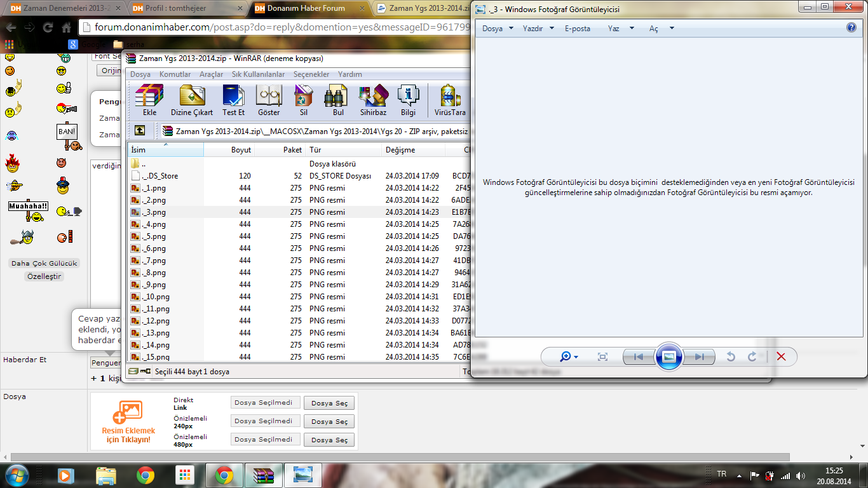This screenshot has height=488, width=868.
Task: Open the Dosya dropdown in Photo Viewer
Action: click(498, 29)
